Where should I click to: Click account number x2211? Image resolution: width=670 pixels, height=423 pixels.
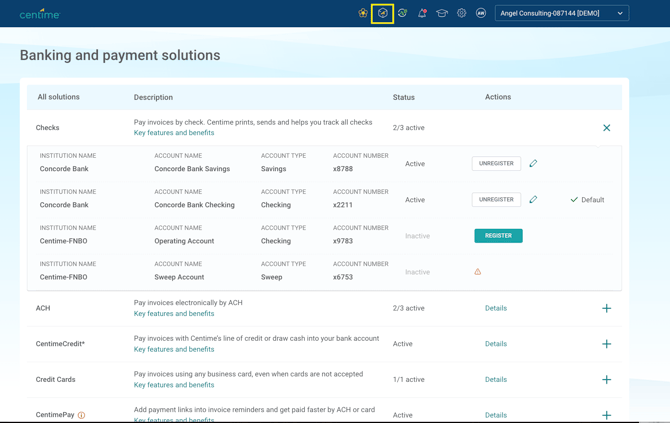[x=343, y=205]
